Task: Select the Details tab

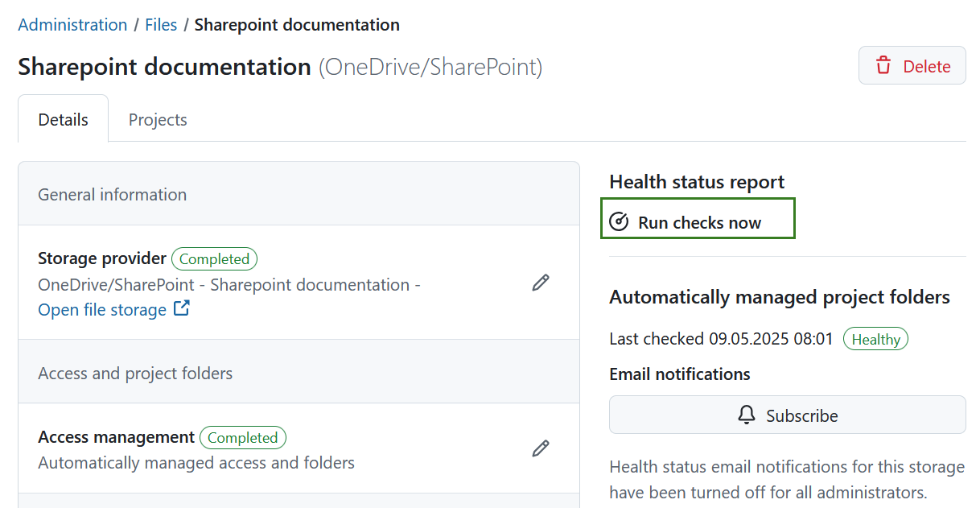Action: click(x=63, y=118)
